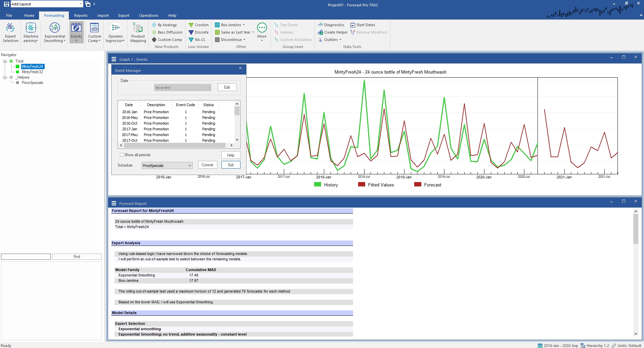Click Create Helper tool
This screenshot has height=348, width=644.
pos(333,32)
